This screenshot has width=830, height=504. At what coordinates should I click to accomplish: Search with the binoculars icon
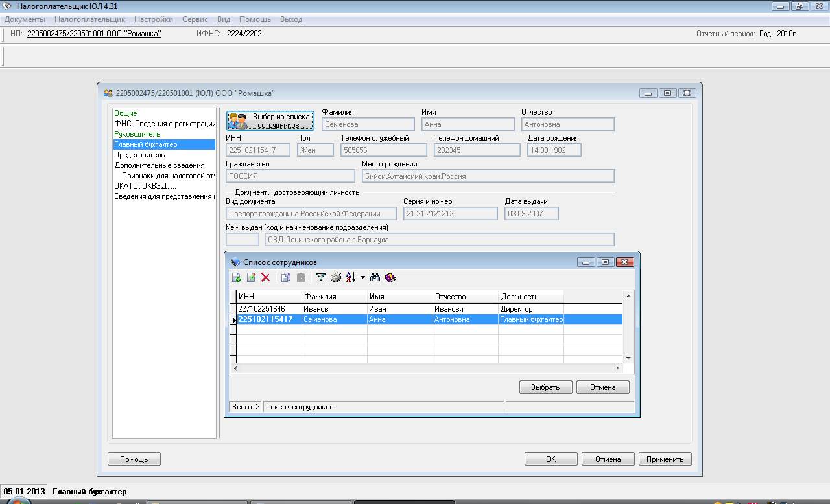coord(375,277)
